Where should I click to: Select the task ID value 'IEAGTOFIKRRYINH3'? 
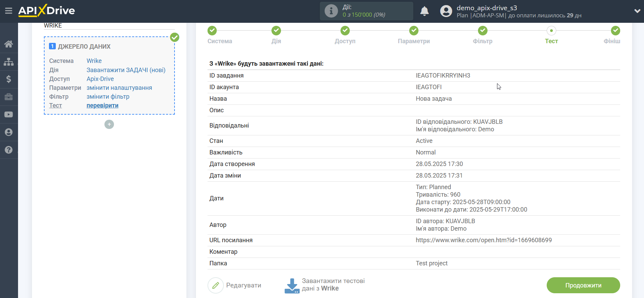pos(443,76)
